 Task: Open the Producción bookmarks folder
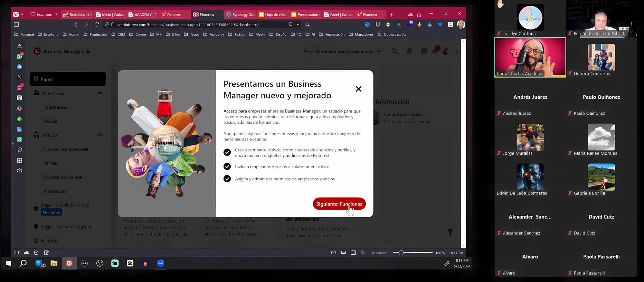pyautogui.click(x=95, y=34)
